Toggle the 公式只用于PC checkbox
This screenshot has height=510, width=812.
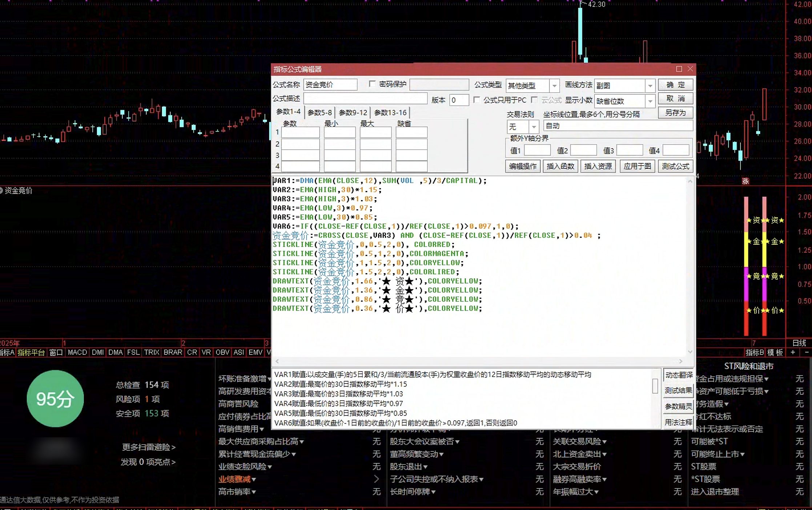click(477, 100)
